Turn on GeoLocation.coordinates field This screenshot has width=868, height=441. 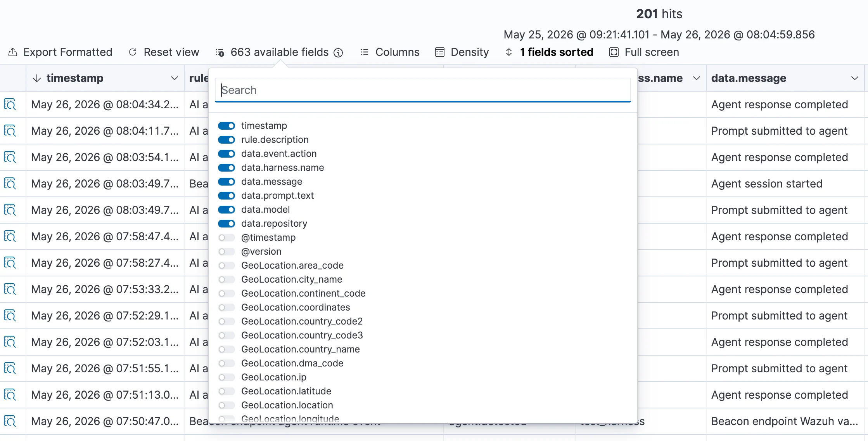(227, 307)
